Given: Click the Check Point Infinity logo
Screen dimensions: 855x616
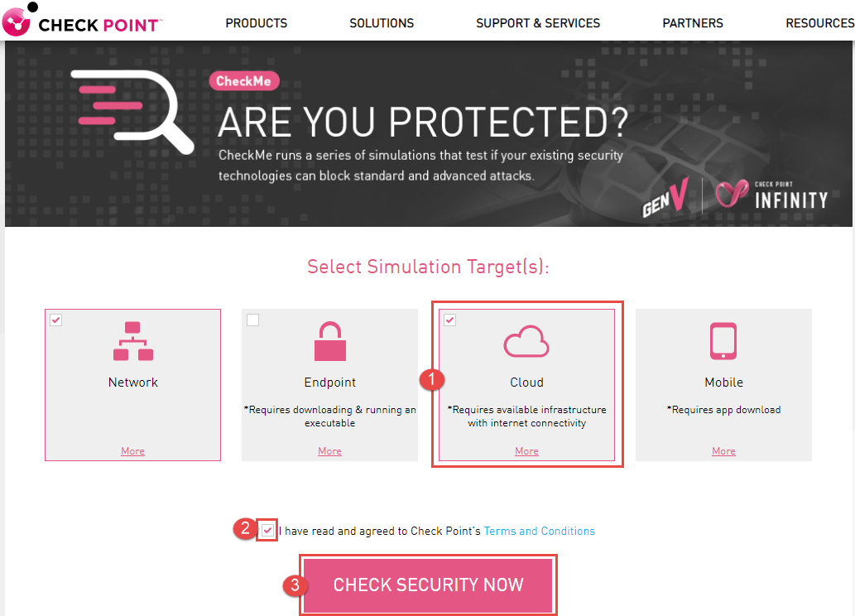Looking at the screenshot, I should pyautogui.click(x=771, y=195).
